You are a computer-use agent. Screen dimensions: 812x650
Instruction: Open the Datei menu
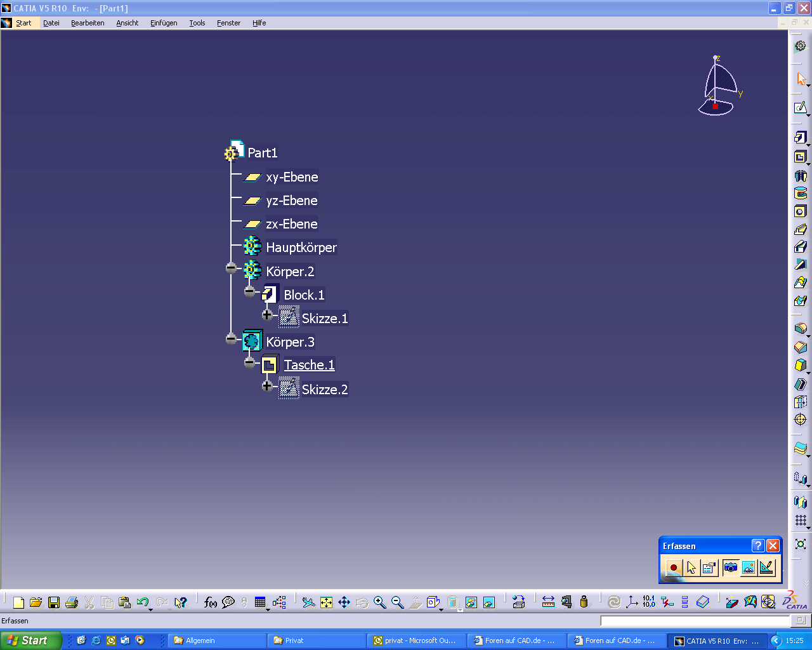pyautogui.click(x=51, y=23)
